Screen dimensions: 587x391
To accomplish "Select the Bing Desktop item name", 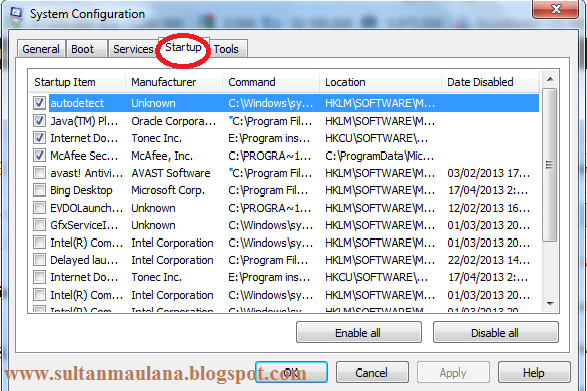I will coord(81,190).
